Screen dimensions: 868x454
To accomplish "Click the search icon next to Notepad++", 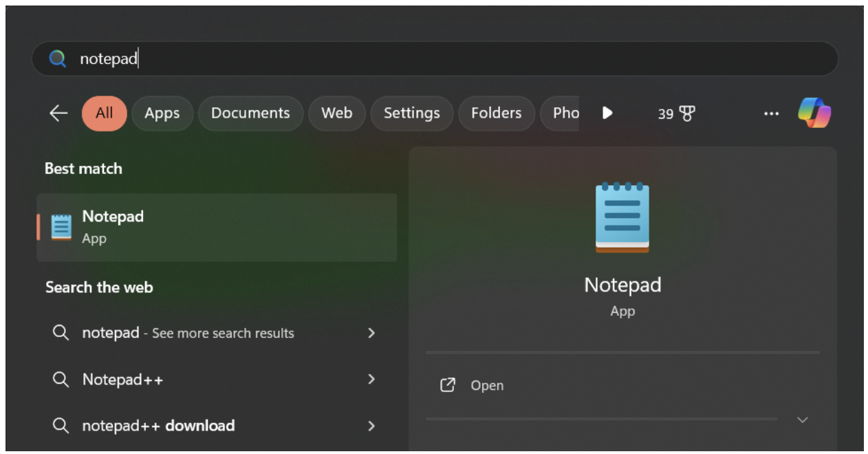I will 61,379.
